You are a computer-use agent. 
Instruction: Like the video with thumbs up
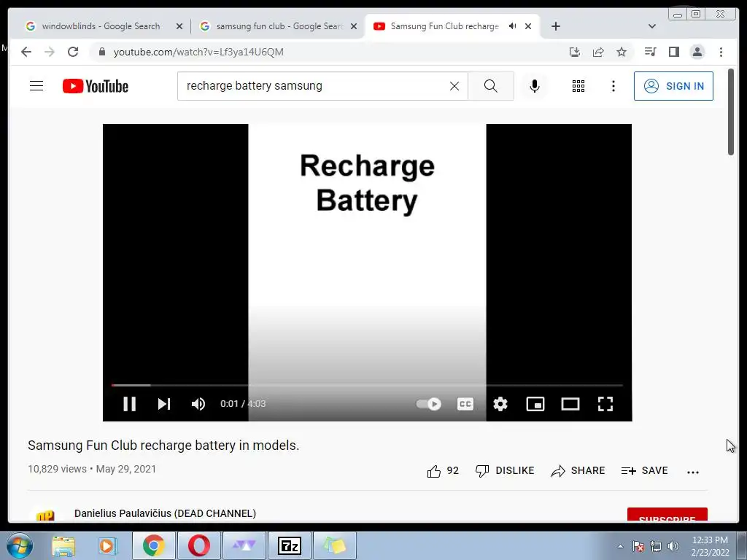point(443,471)
